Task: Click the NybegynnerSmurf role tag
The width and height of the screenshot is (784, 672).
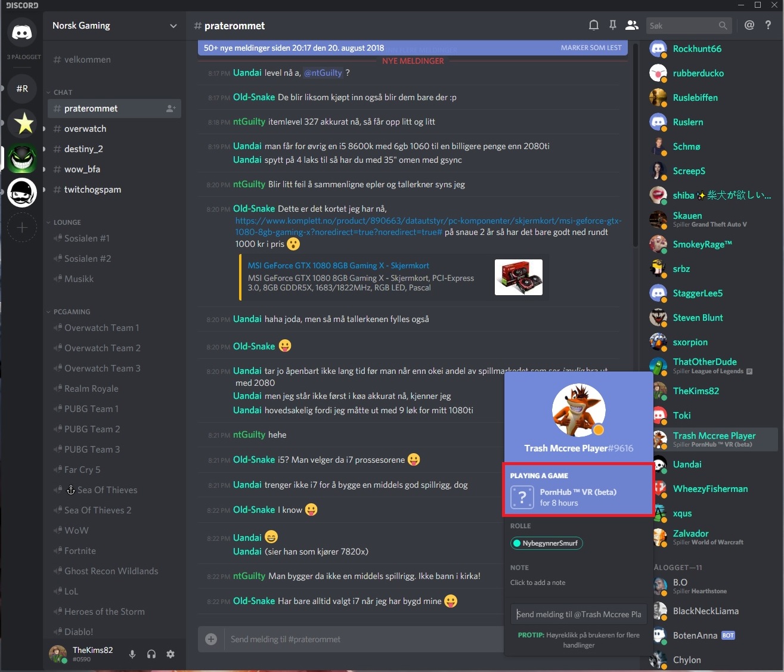Action: (x=546, y=543)
